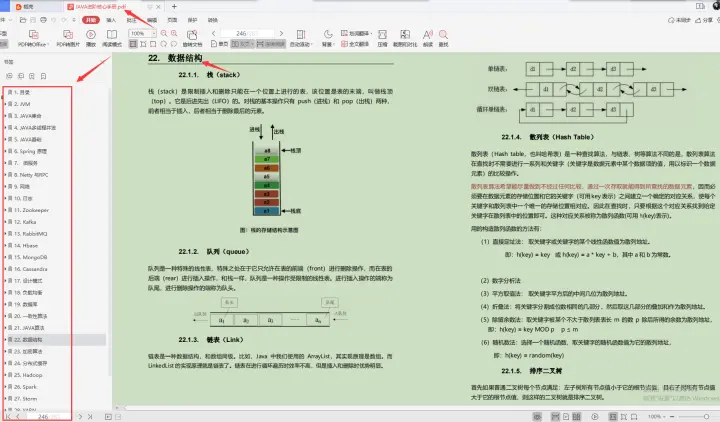Expand the '6. Spring' bookmark
This screenshot has width=720, height=422.
[x=5, y=151]
